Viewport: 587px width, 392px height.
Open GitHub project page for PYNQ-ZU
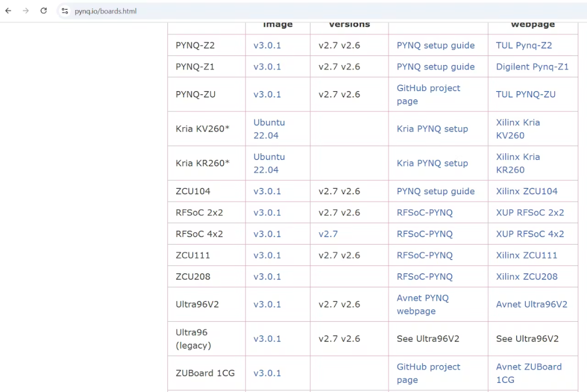tap(428, 95)
